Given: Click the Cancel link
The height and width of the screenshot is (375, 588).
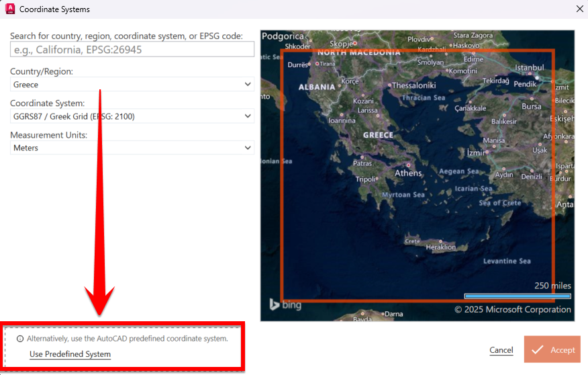Looking at the screenshot, I should (501, 350).
